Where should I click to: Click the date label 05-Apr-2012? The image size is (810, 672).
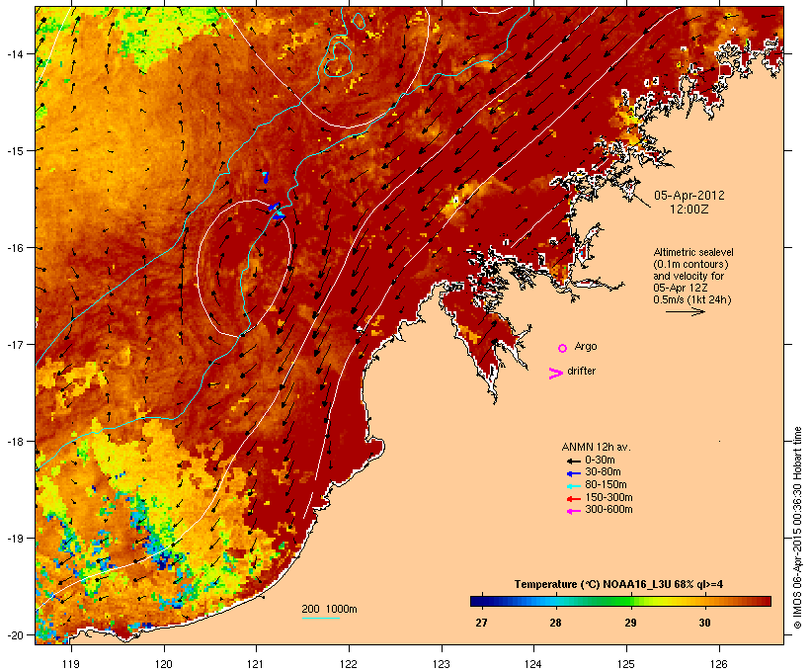click(x=689, y=196)
